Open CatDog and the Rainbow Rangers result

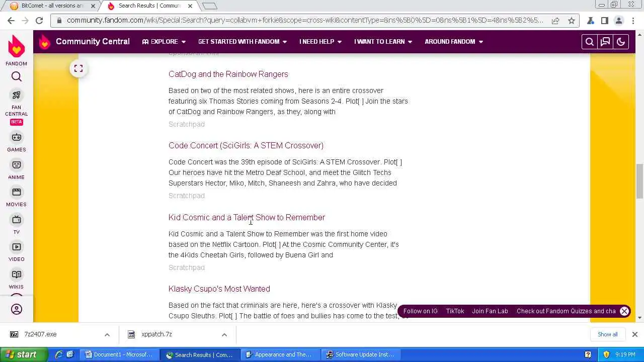click(228, 74)
